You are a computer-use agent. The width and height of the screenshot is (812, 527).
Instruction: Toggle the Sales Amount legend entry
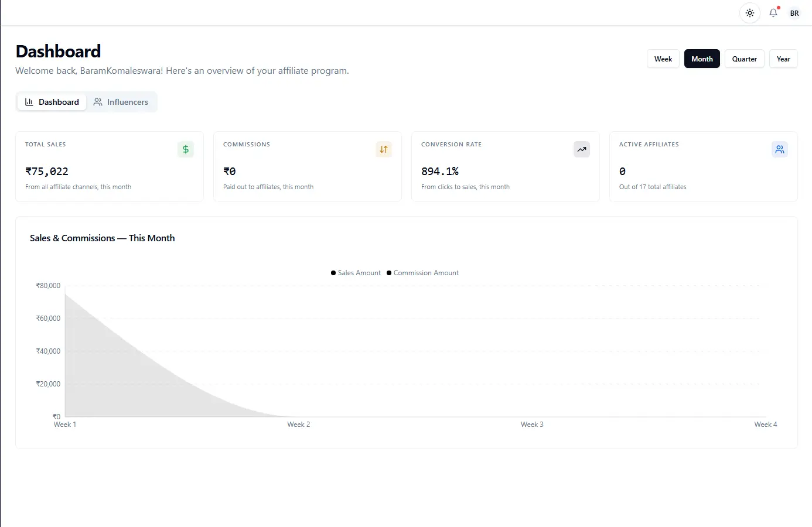click(356, 273)
